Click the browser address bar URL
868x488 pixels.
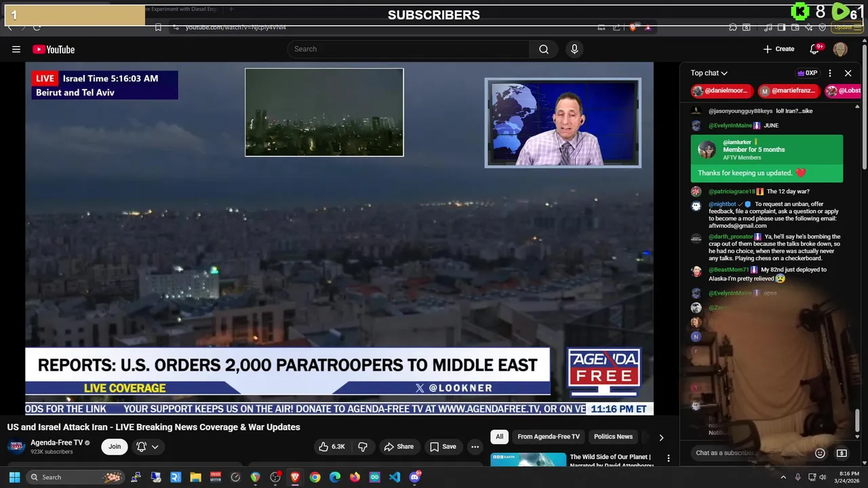[x=236, y=27]
